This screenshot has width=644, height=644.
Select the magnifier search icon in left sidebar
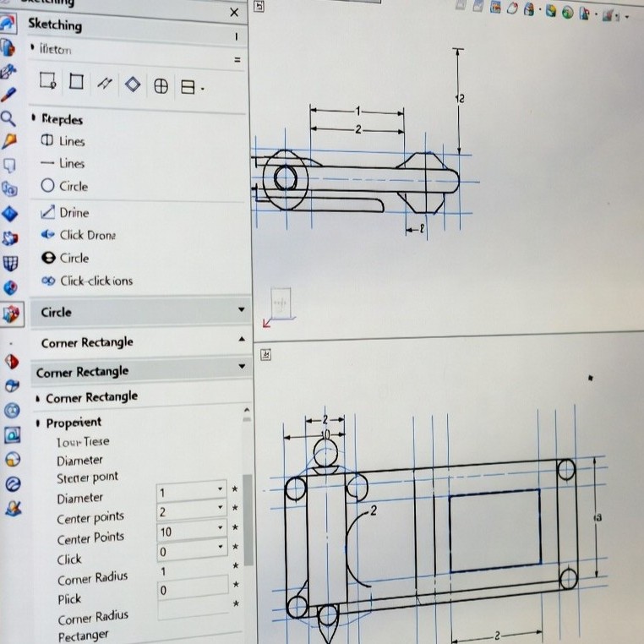[9, 118]
